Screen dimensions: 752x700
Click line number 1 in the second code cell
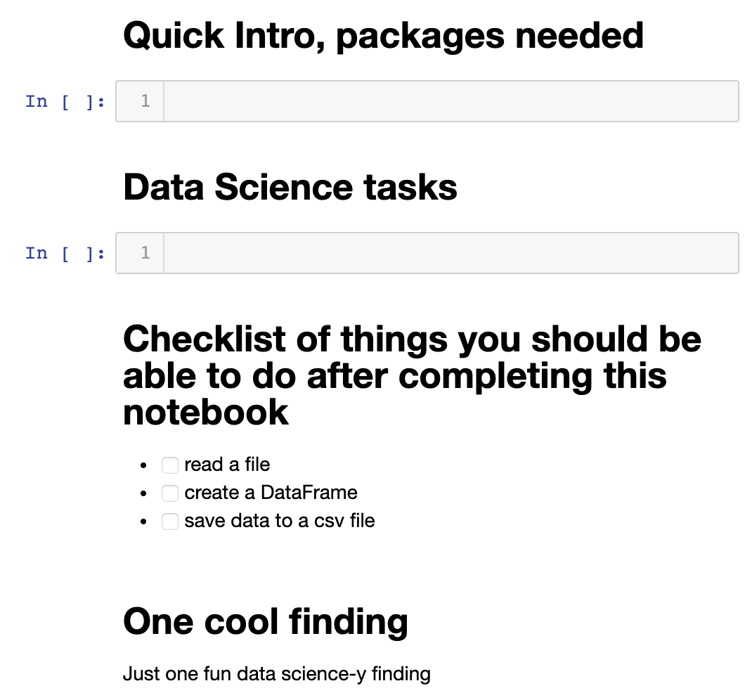coord(145,253)
